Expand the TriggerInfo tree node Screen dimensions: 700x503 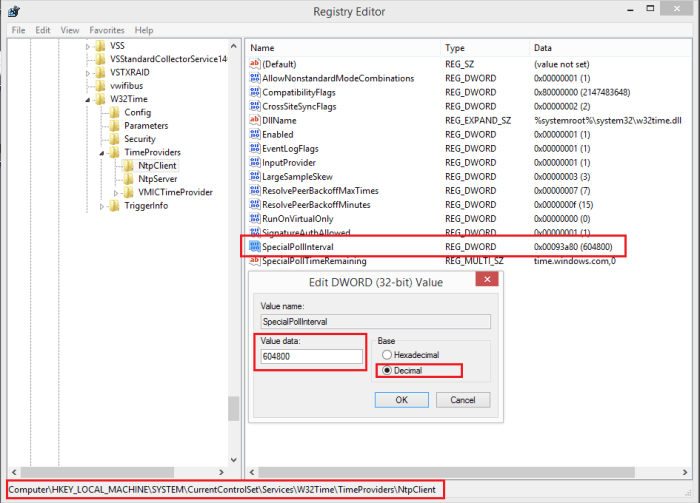point(101,206)
